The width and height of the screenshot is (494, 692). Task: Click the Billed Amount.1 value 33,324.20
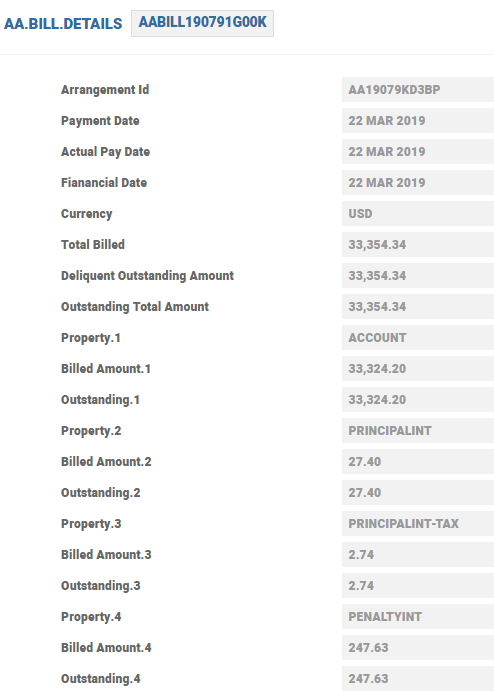[x=418, y=369]
